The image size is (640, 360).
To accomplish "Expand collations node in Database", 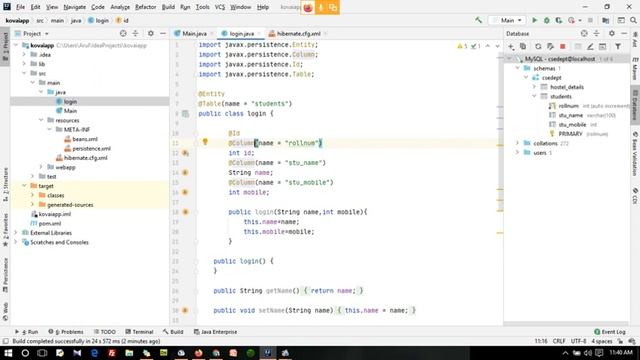I will click(x=518, y=143).
